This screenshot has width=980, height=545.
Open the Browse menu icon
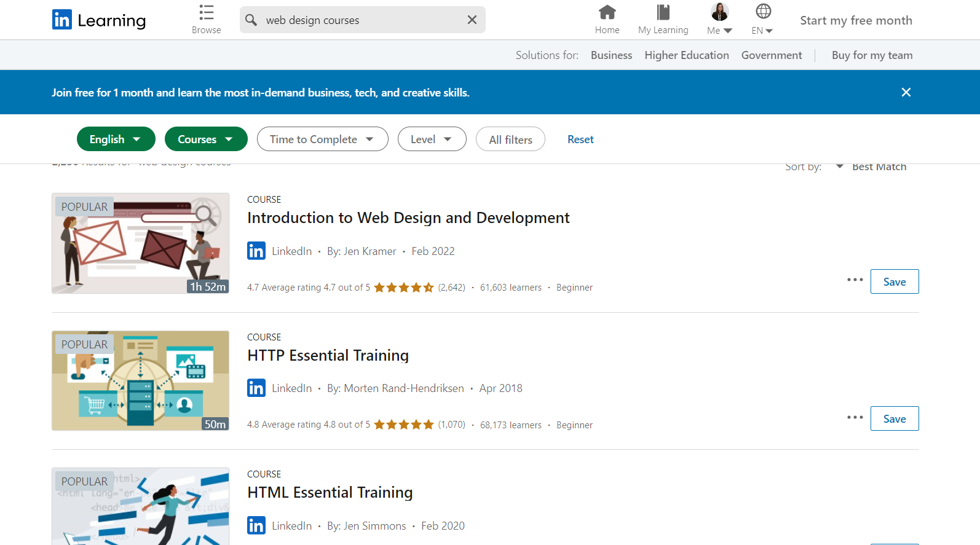(207, 13)
